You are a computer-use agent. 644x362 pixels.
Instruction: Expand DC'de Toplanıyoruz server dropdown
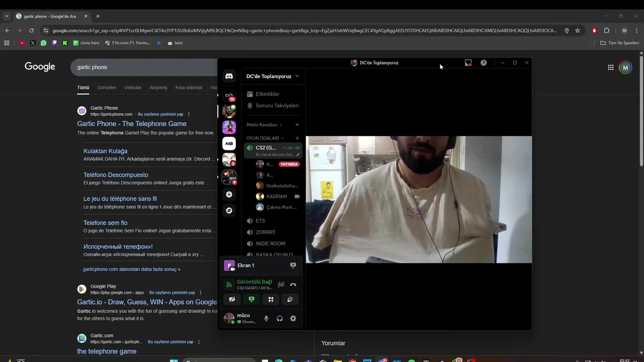273,76
